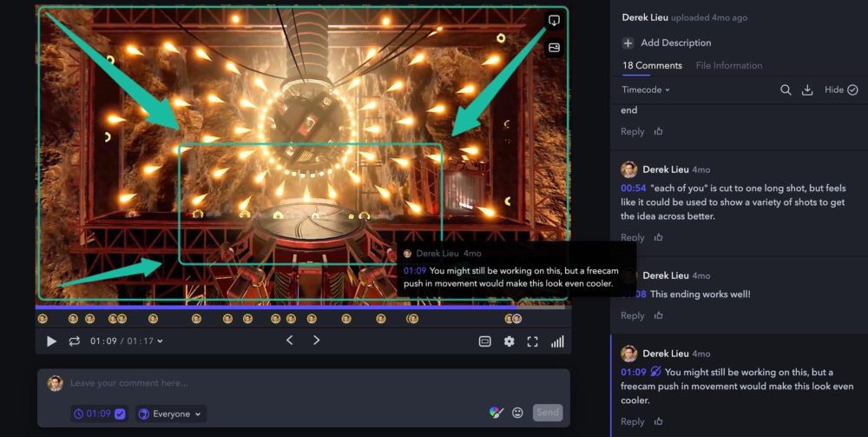868x437 pixels.
Task: Open player settings gear
Action: coord(510,341)
